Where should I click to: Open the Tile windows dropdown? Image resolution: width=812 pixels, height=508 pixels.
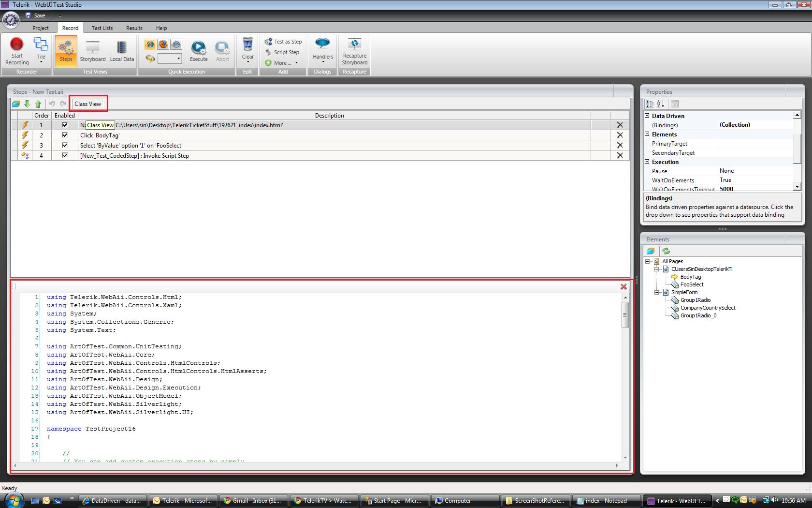[x=41, y=51]
